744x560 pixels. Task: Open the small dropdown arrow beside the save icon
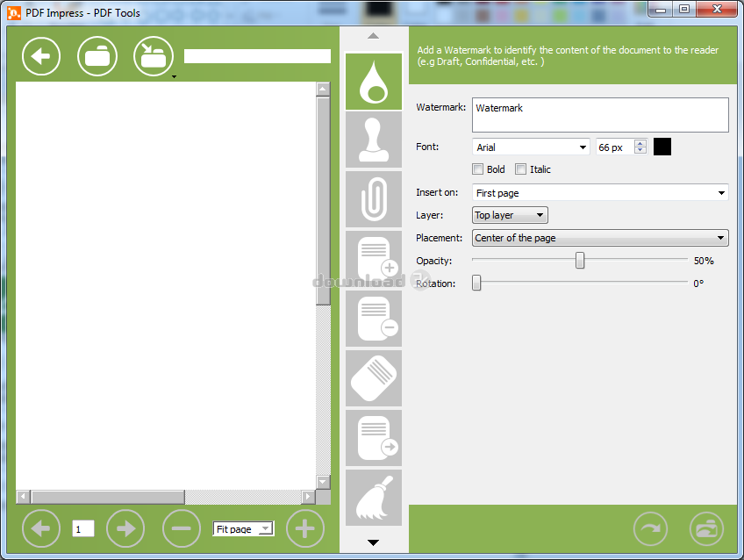(x=174, y=77)
